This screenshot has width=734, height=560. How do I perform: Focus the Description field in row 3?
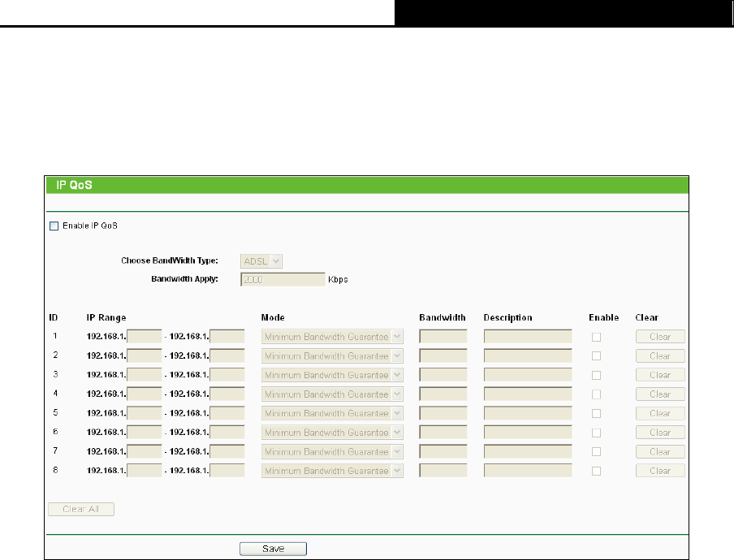coord(528,375)
